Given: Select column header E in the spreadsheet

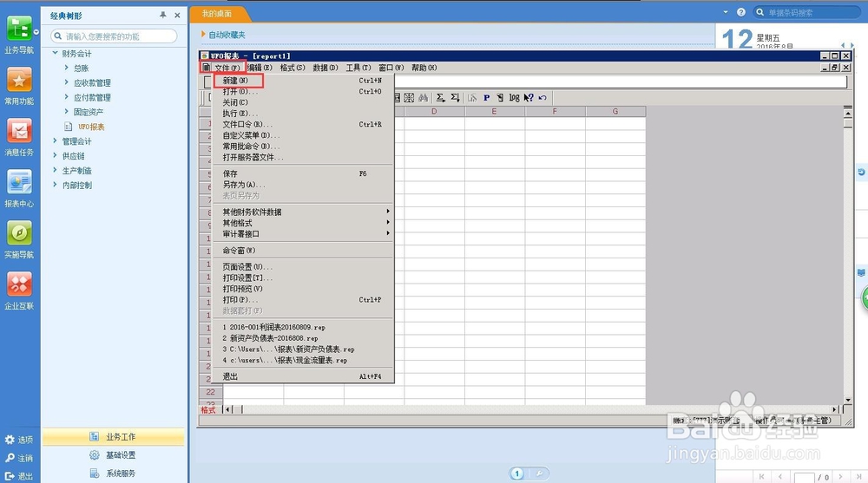Looking at the screenshot, I should (495, 111).
